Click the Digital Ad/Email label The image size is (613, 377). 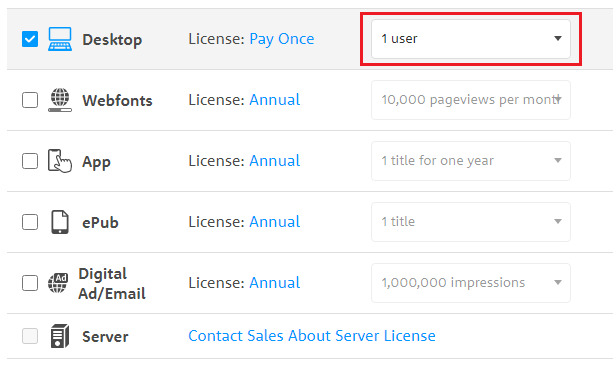[x=112, y=284]
